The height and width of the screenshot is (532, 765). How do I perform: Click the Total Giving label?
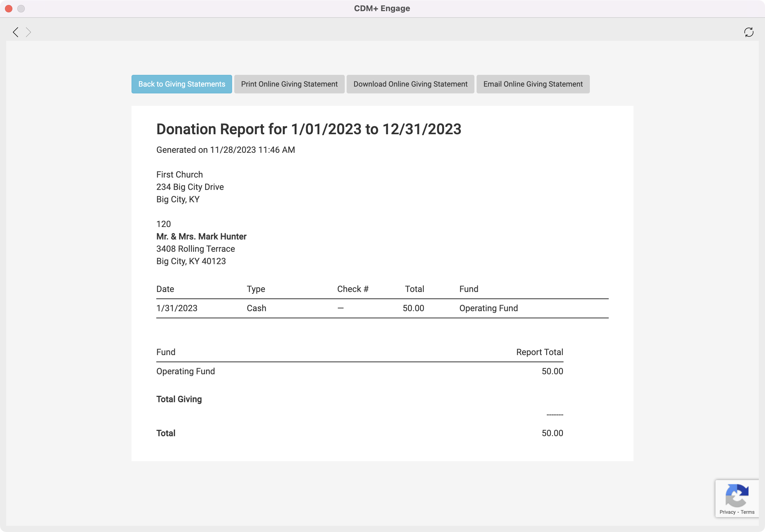(179, 399)
